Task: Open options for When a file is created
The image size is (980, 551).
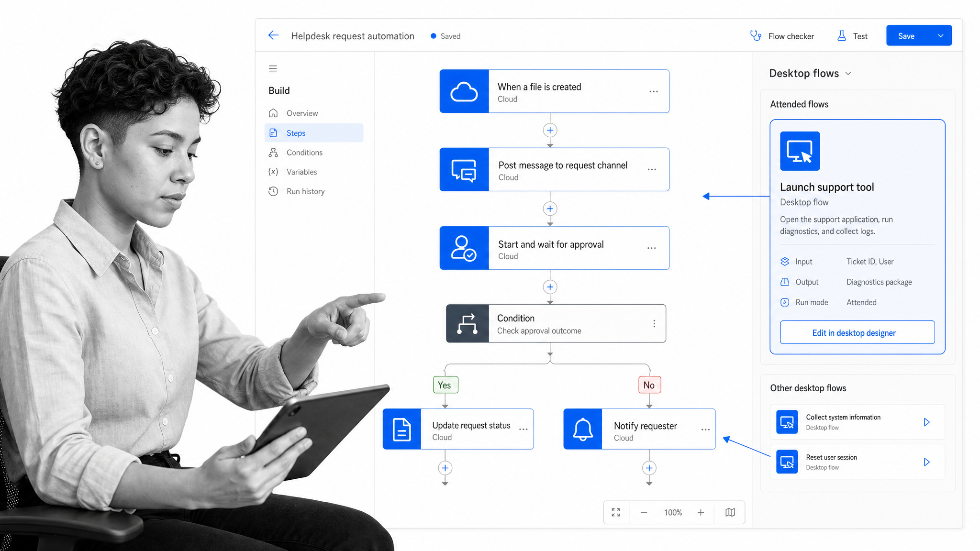Action: 654,91
